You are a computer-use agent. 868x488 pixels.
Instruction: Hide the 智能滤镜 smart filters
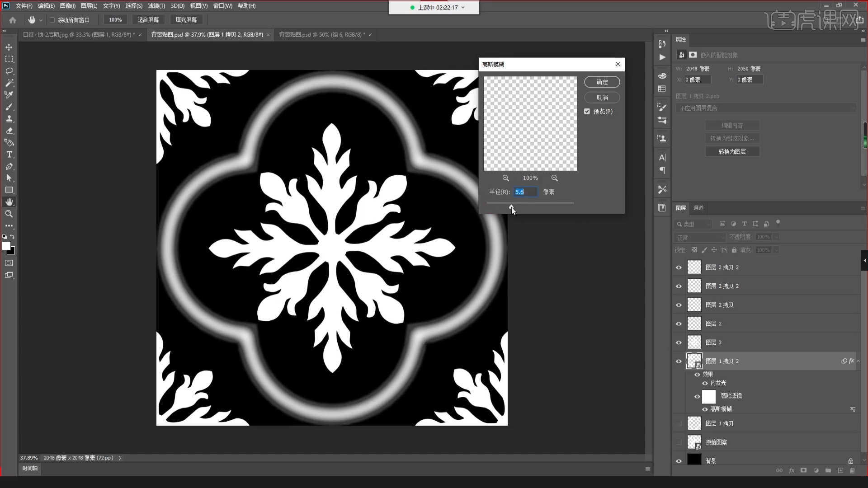(x=697, y=397)
